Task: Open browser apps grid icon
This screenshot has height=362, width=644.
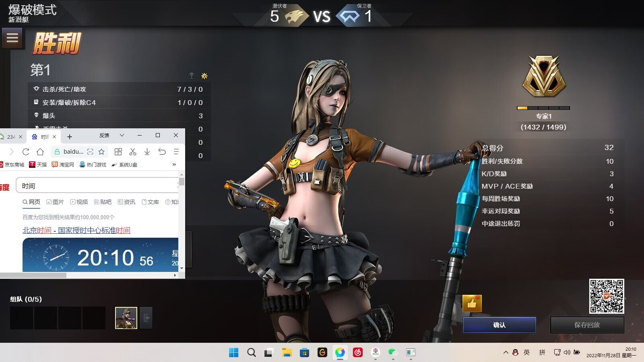Action: click(x=118, y=152)
